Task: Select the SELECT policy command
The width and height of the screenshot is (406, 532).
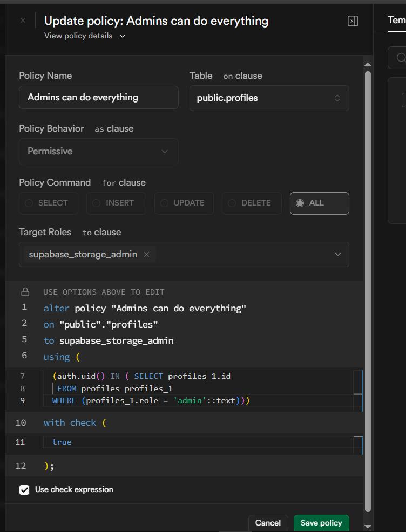Action: coord(49,203)
